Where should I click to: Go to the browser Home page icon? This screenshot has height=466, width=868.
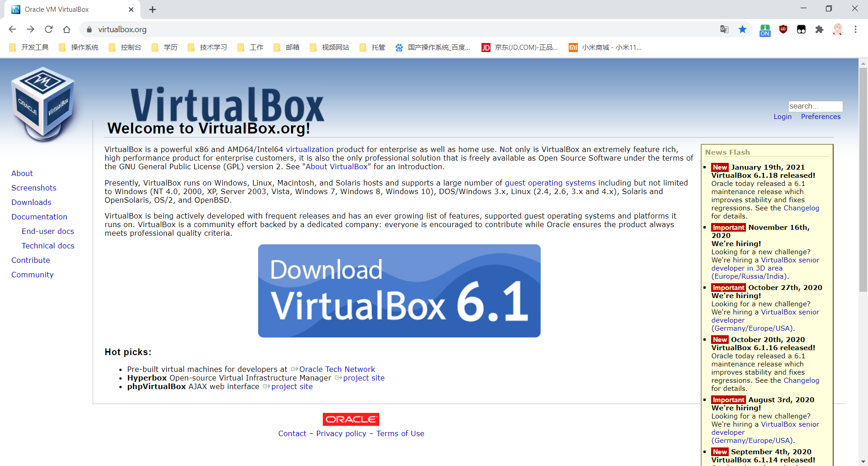pos(66,29)
